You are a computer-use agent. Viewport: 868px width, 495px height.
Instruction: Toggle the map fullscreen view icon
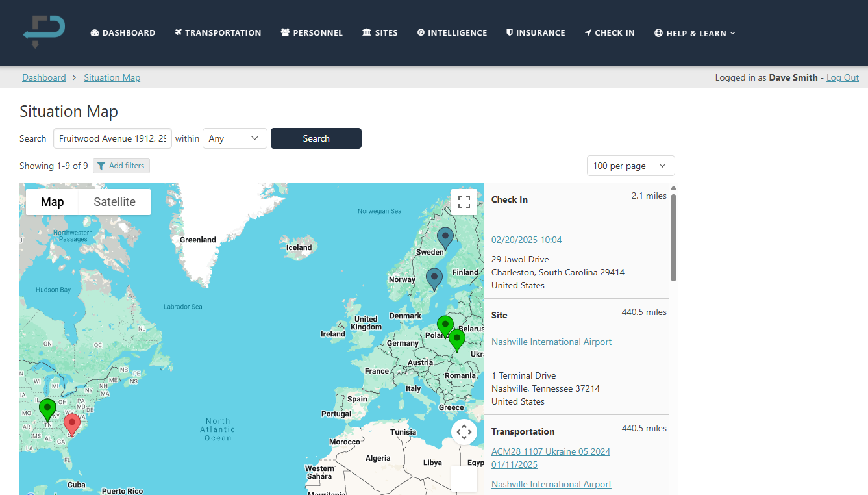coord(464,201)
